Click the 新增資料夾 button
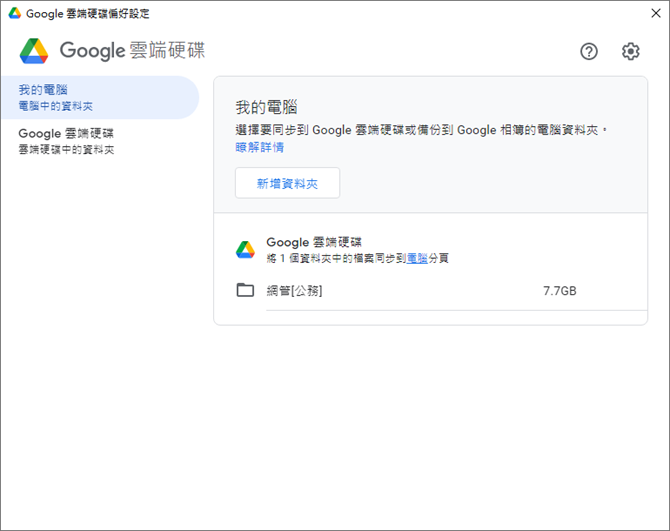Image resolution: width=670 pixels, height=531 pixels. click(x=287, y=183)
